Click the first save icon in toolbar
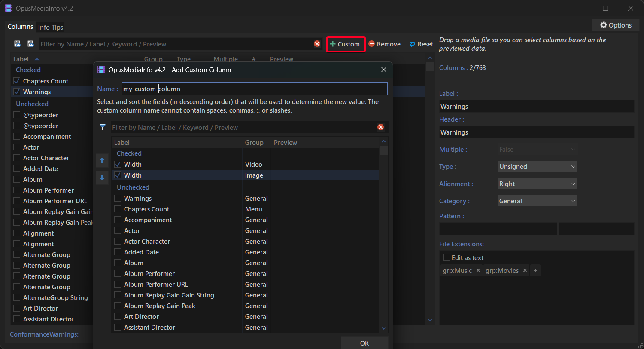 click(18, 44)
